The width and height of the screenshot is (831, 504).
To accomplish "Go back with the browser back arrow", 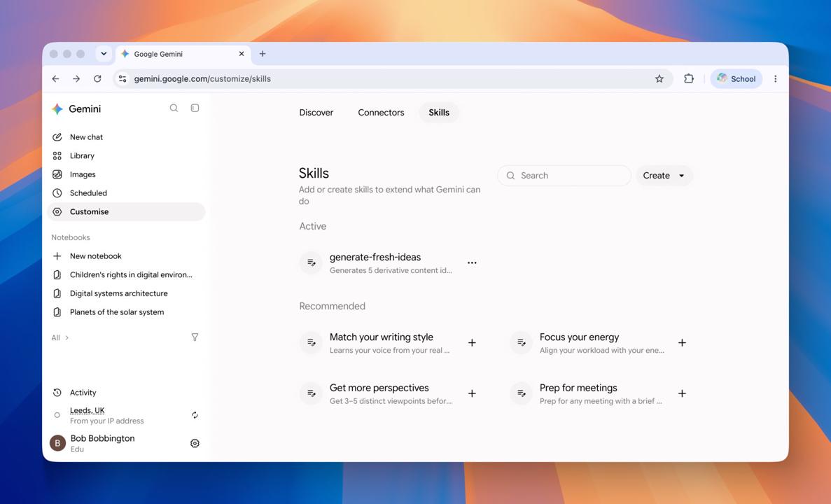I will (55, 78).
